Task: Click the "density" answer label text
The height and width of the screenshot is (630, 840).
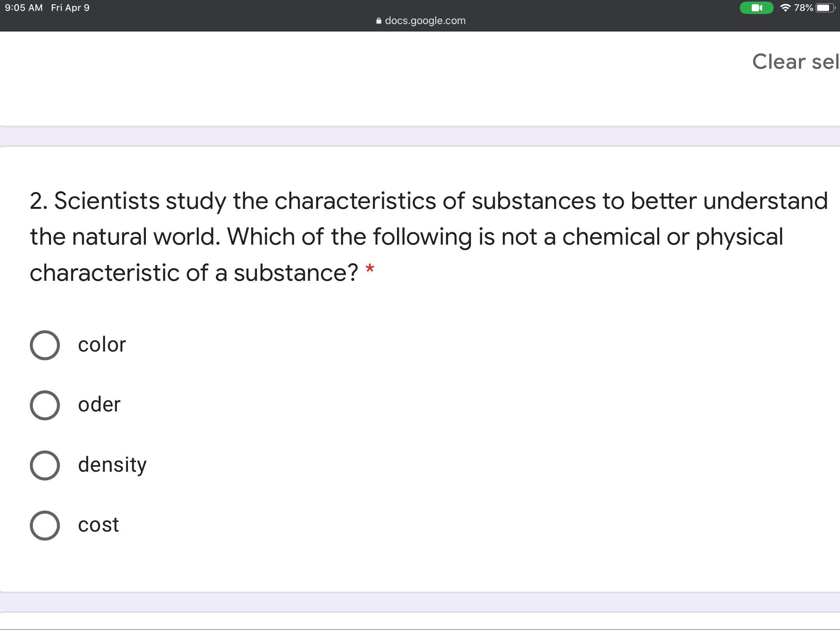Action: pos(112,465)
